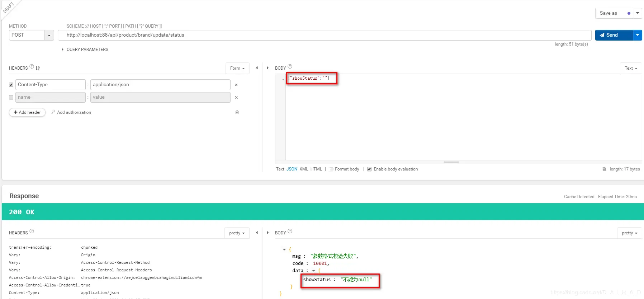
Task: Click the help icon next to response BODY
Action: click(290, 231)
